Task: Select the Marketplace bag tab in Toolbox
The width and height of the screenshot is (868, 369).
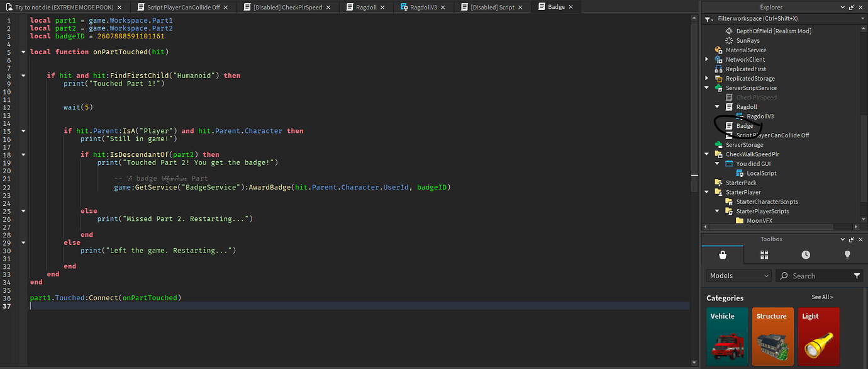Action: tap(722, 254)
